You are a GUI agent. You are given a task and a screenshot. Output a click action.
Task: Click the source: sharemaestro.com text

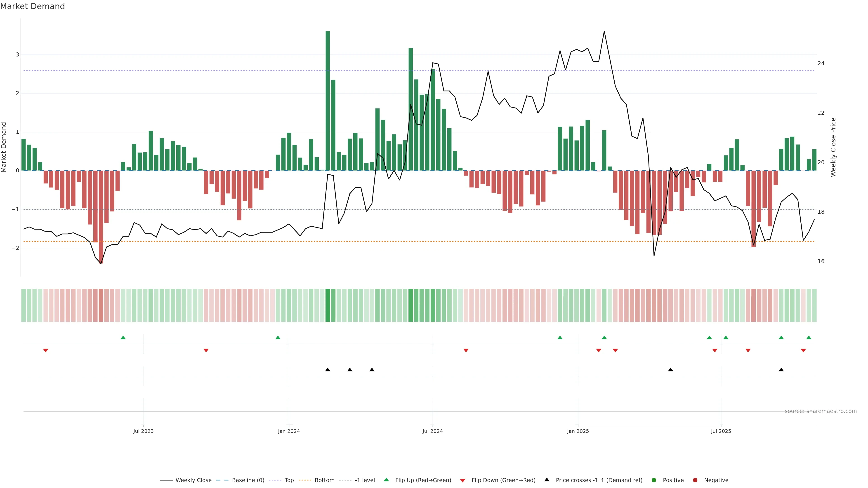[x=821, y=411]
